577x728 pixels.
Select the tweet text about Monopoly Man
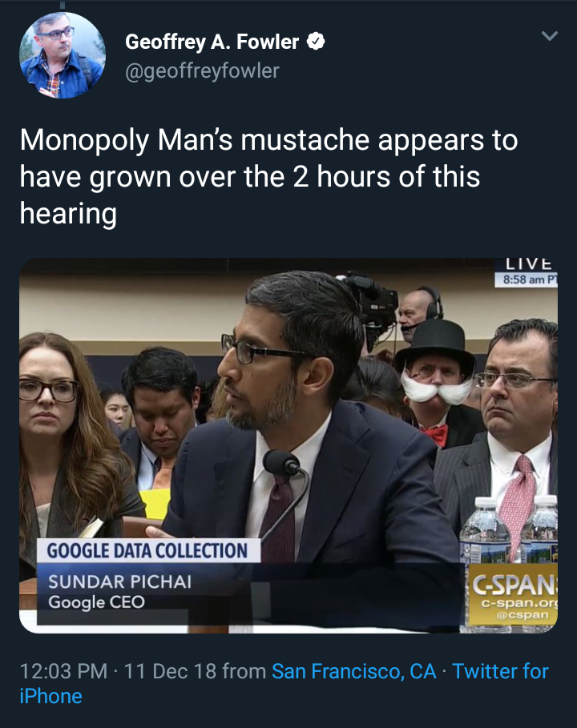(268, 176)
